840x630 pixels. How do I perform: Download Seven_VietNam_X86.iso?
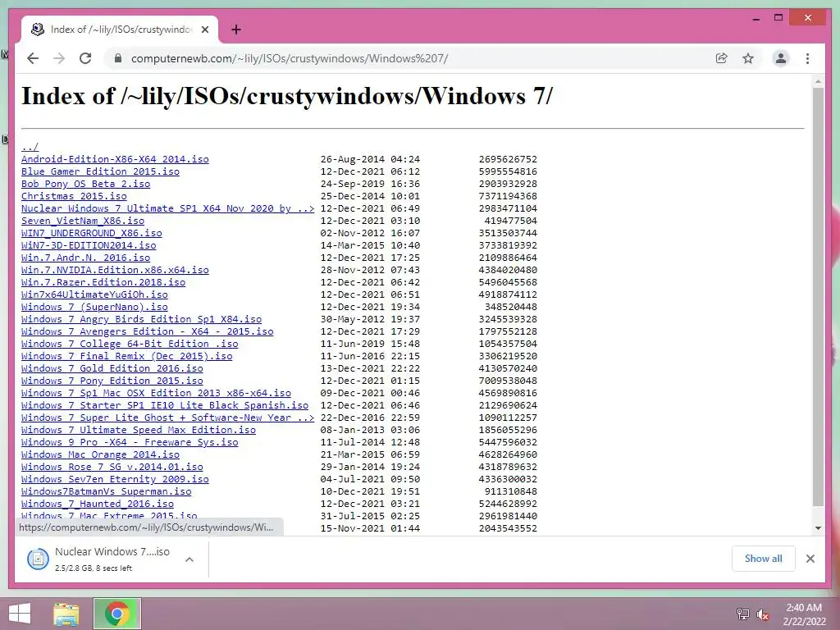(83, 221)
